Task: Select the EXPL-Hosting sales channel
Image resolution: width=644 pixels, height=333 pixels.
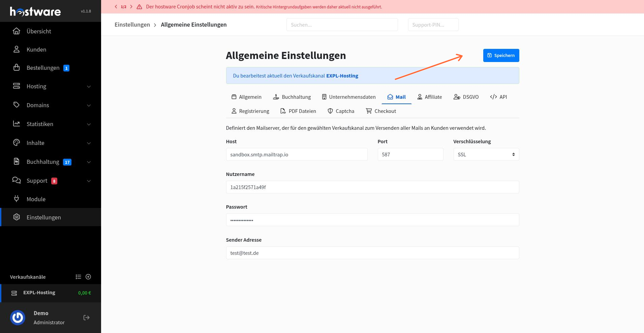Action: pyautogui.click(x=51, y=293)
